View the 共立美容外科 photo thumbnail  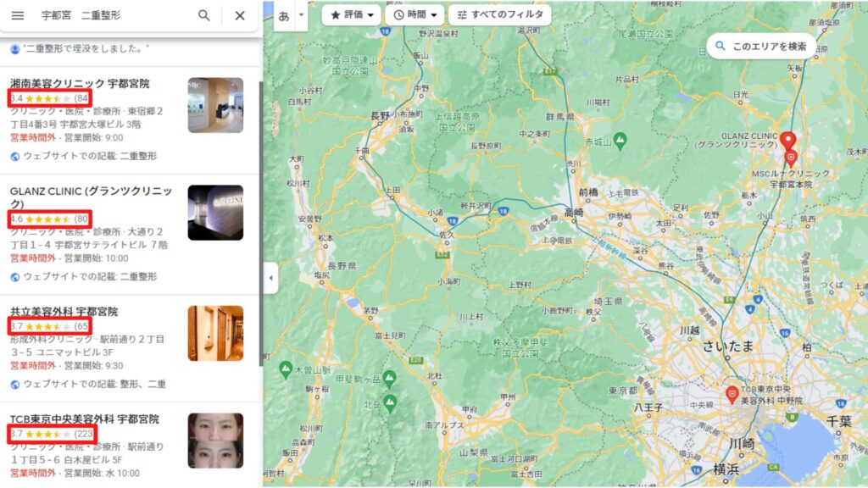(215, 333)
